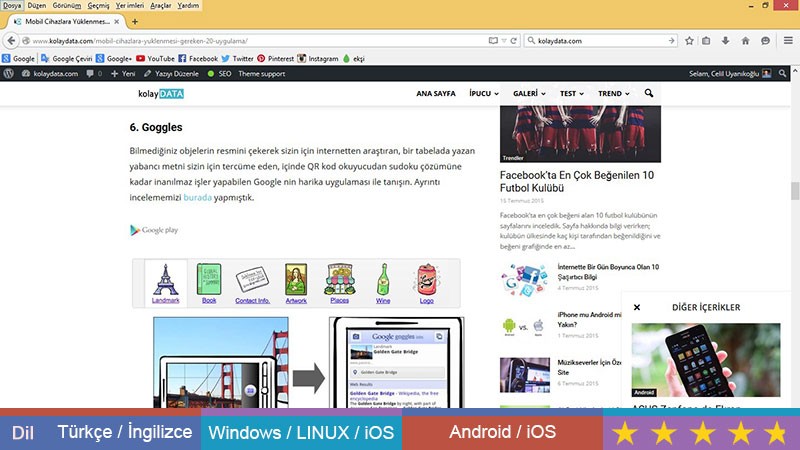Open the ekşi bookmark

pos(354,59)
